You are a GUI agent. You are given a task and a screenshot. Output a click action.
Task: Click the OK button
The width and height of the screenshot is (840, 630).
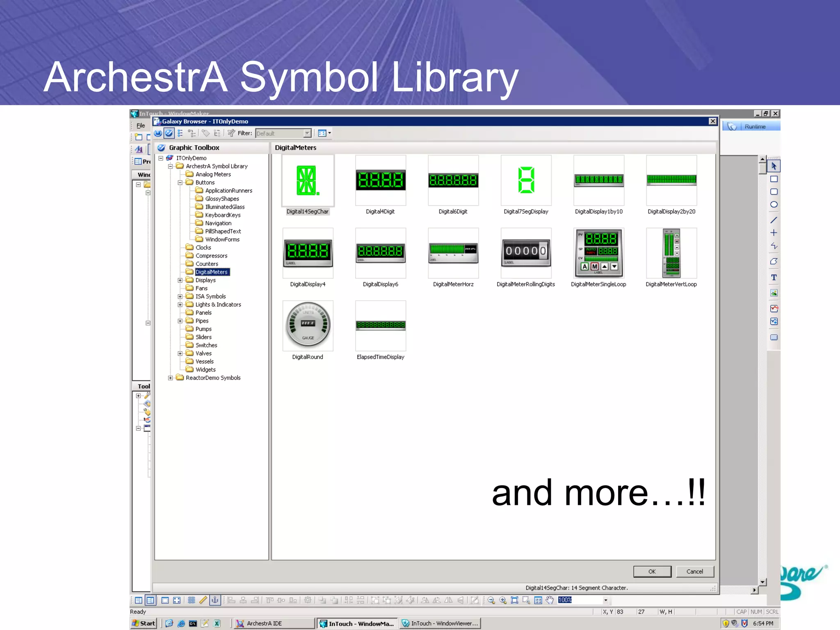(x=652, y=571)
